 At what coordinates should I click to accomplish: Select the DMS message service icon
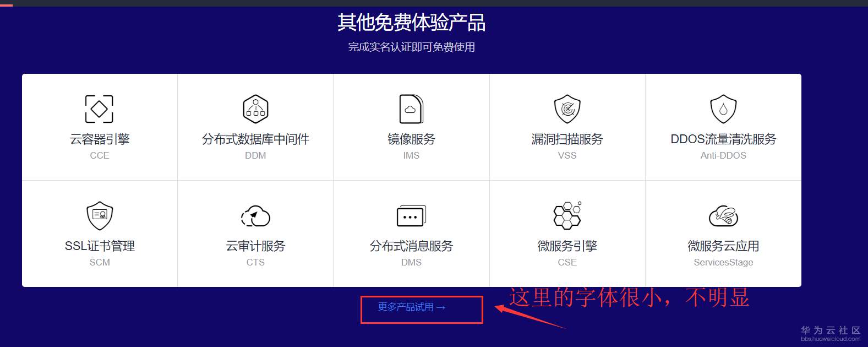411,216
